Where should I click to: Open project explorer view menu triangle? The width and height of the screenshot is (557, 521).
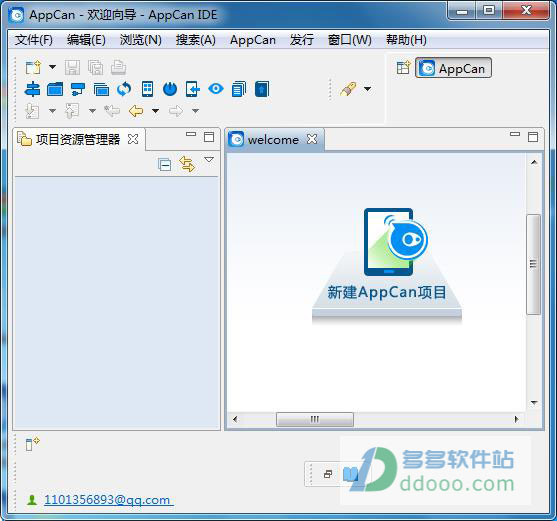(x=209, y=160)
